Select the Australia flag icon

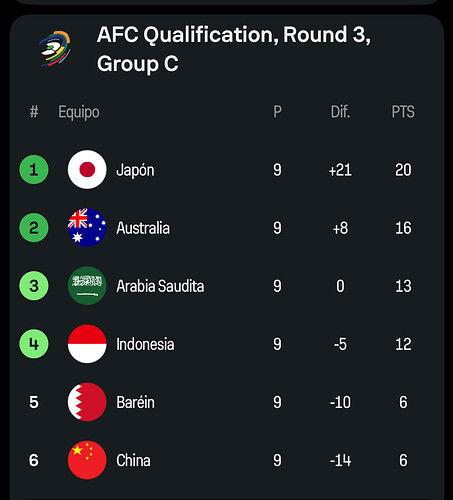[87, 228]
